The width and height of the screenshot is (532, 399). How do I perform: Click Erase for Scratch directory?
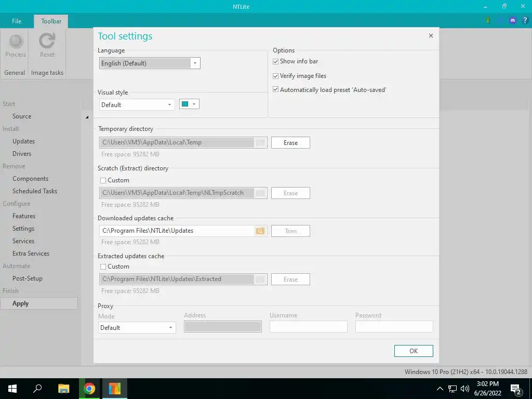(x=290, y=193)
